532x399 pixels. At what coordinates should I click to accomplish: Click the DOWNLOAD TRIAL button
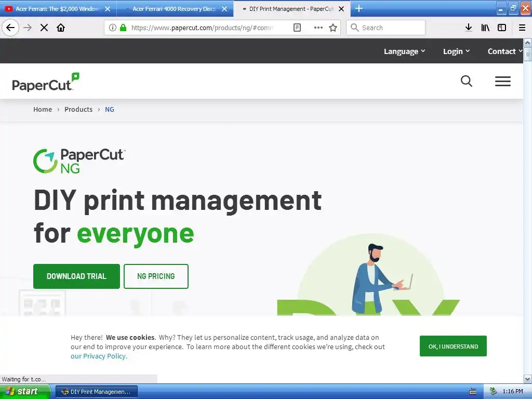click(77, 276)
